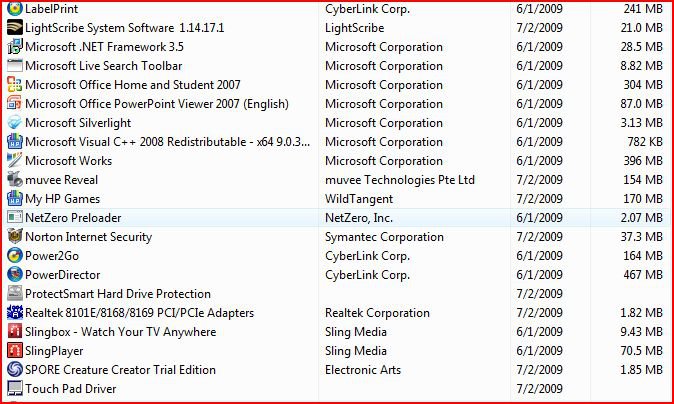Select Microsoft .NET Framework 3.5 name
This screenshot has height=404, width=674.
(104, 46)
